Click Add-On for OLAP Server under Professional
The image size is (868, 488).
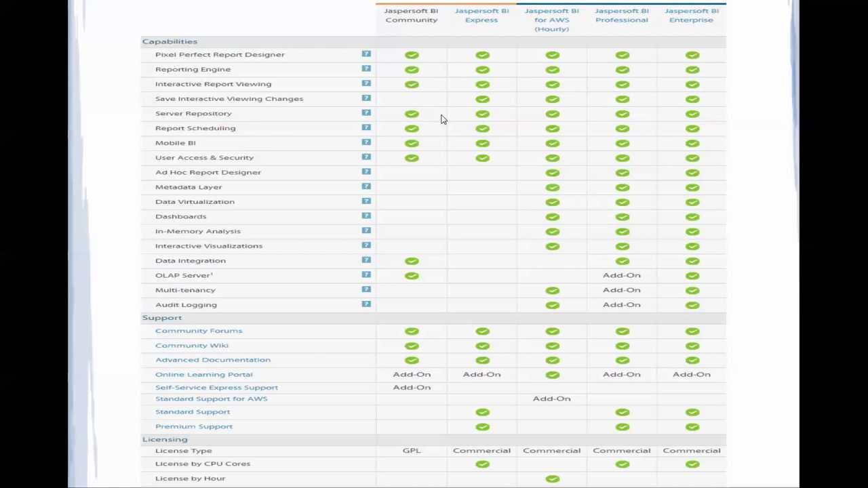point(622,275)
